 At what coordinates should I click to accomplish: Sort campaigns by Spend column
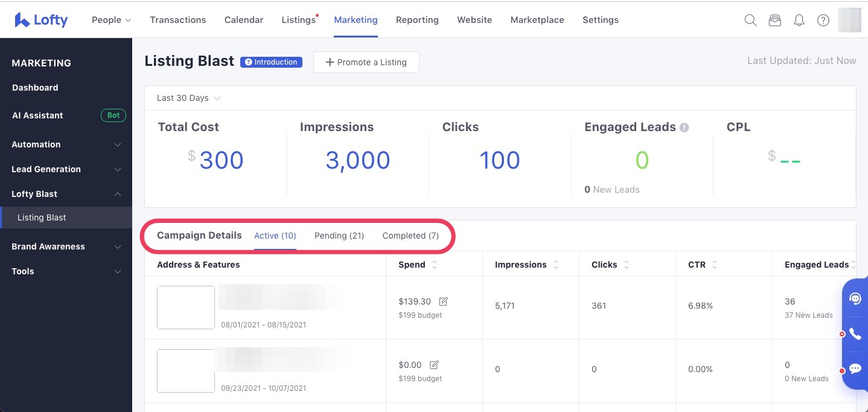pos(435,265)
